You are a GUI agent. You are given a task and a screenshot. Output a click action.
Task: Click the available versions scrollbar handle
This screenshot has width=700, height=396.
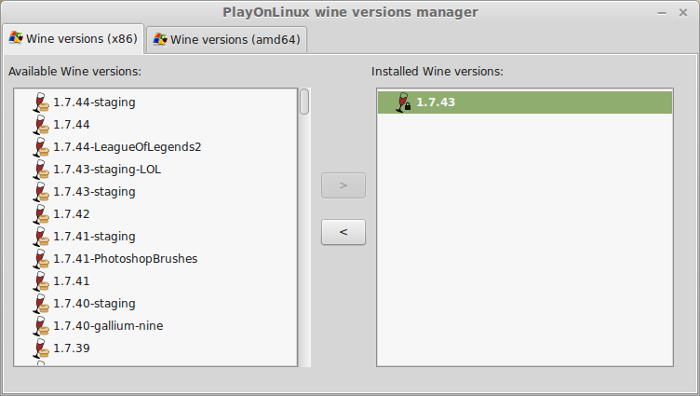[x=304, y=102]
